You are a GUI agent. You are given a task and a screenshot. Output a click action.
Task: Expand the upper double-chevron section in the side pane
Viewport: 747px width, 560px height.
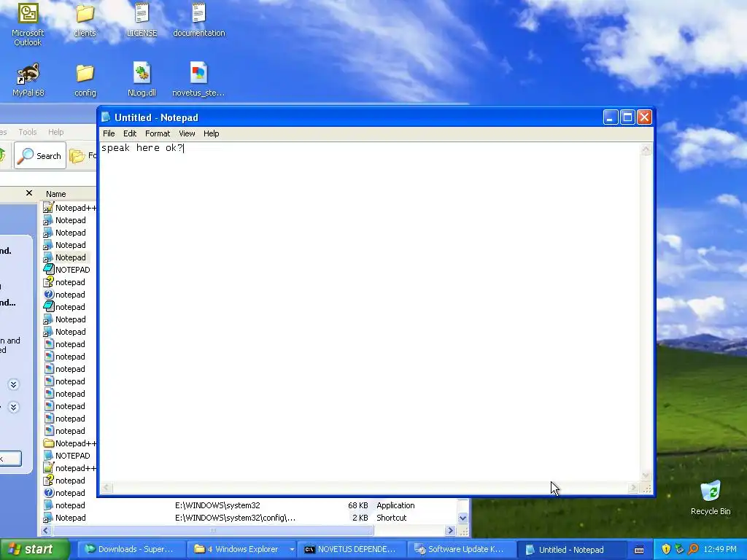13,384
